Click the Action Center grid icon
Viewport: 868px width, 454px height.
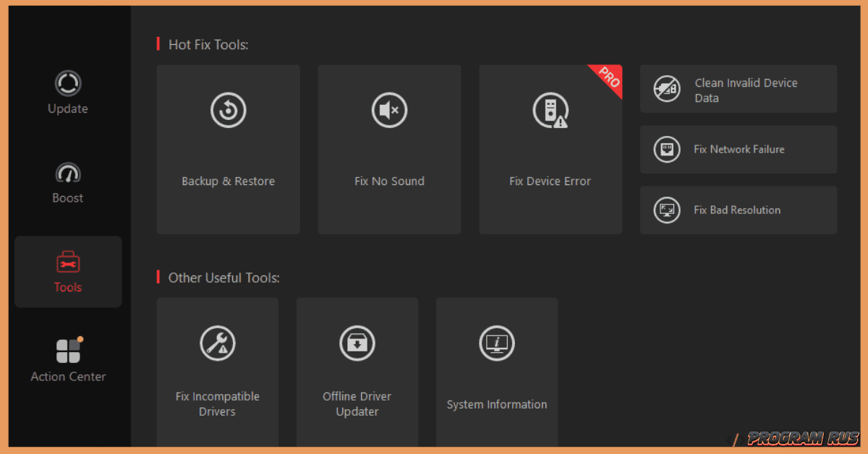coord(67,350)
